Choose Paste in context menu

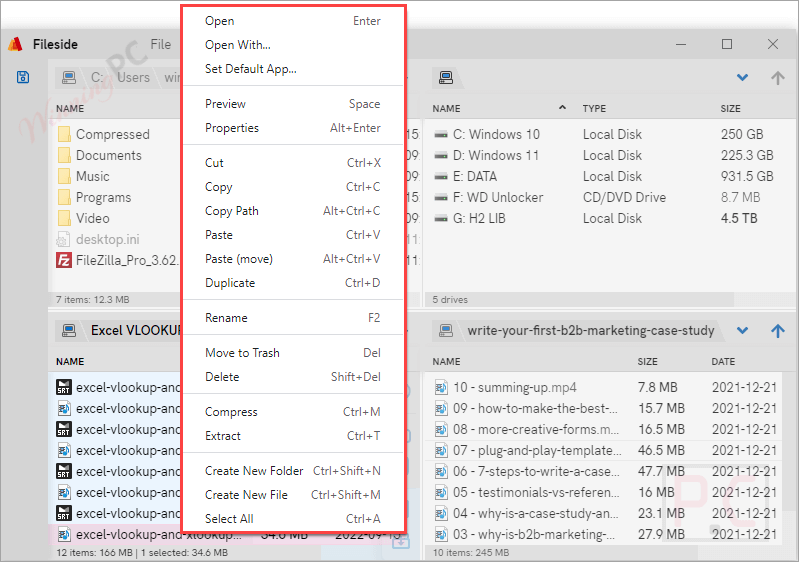click(293, 235)
